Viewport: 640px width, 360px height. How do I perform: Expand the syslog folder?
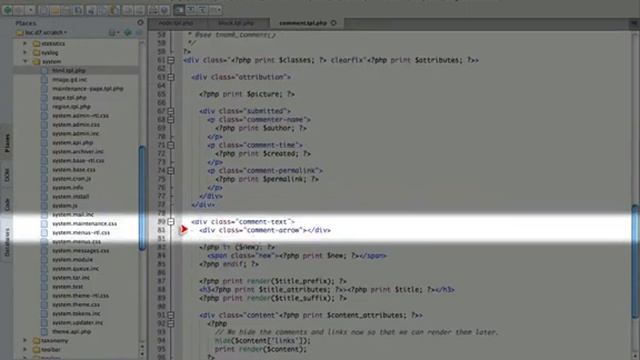coord(25,52)
